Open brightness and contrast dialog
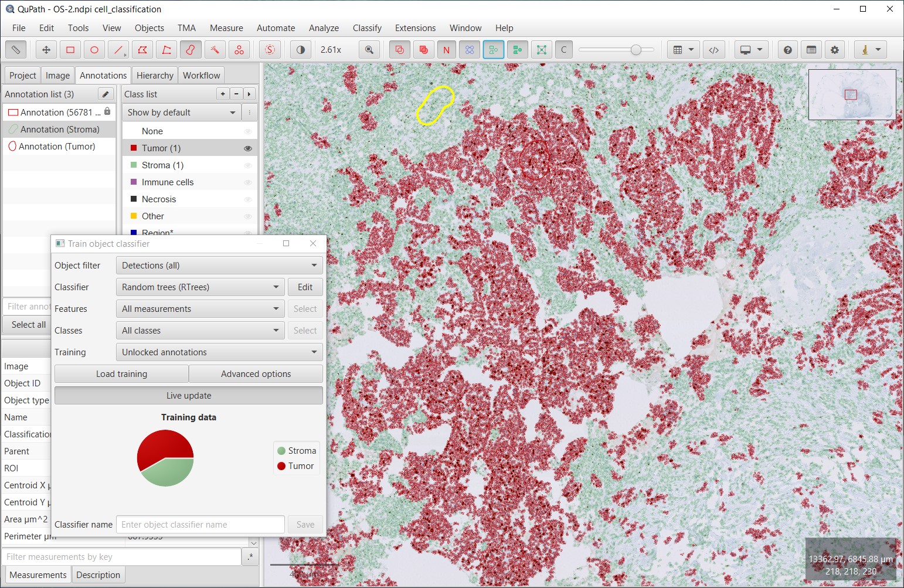Screen dimensions: 904x588 [301, 50]
